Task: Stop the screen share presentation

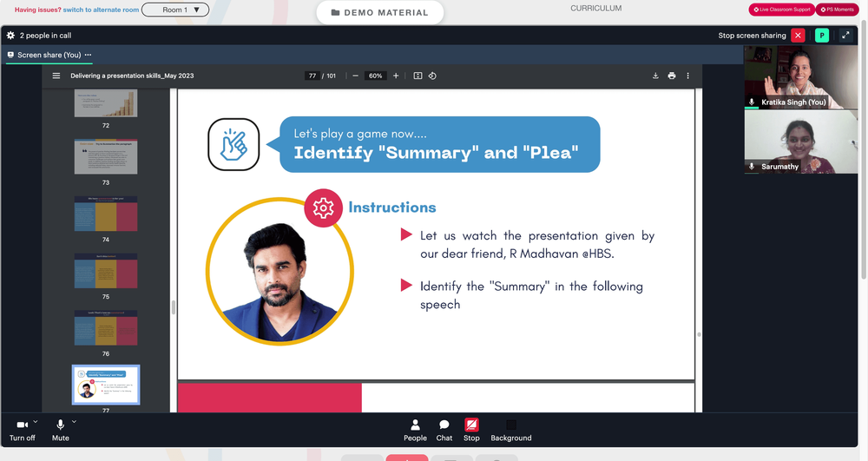Action: tap(471, 430)
